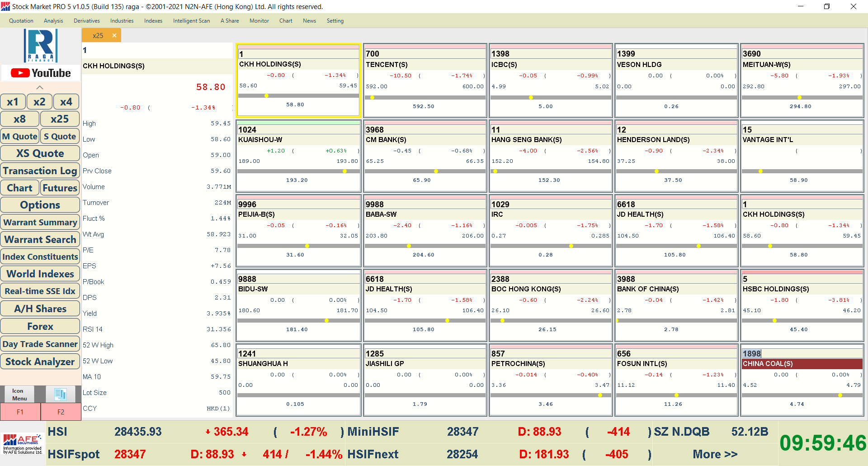This screenshot has width=868, height=466.
Task: Click the TENCENT price range bar marker
Action: coord(373,97)
